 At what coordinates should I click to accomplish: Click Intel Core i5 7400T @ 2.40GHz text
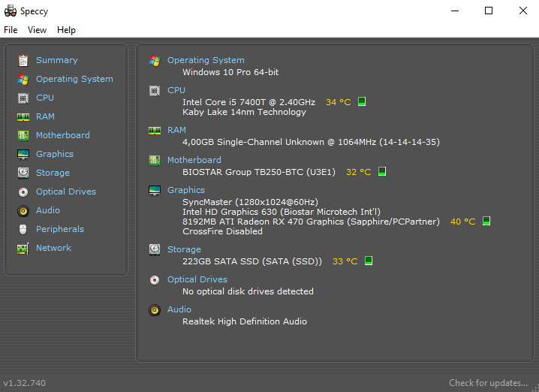(249, 102)
